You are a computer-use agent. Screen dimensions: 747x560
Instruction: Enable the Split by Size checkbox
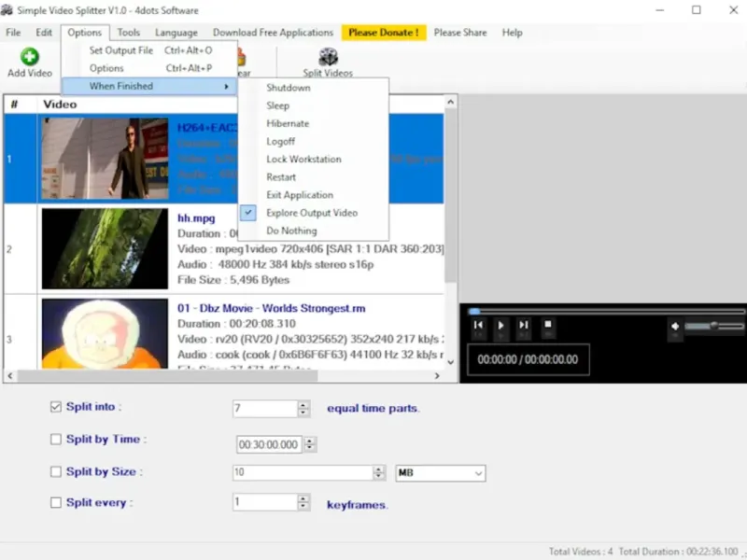pos(56,471)
